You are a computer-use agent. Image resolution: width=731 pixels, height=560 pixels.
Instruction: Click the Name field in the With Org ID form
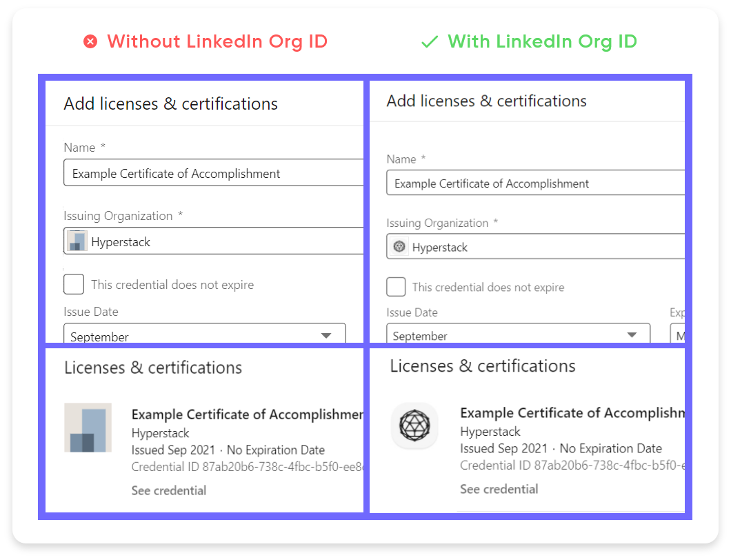[x=535, y=183]
